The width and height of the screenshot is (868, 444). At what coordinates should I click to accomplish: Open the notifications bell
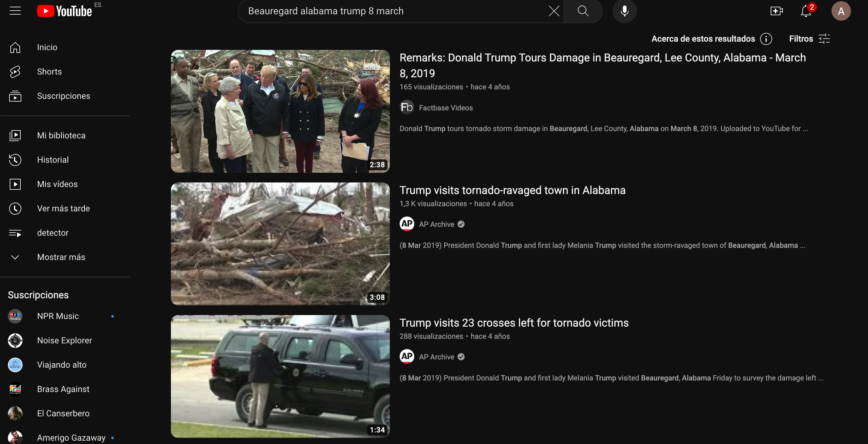click(x=806, y=11)
